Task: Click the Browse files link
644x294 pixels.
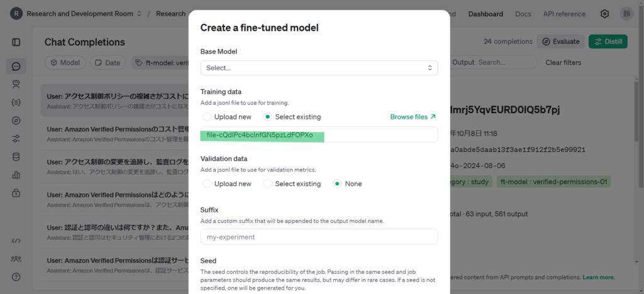Action: click(413, 117)
